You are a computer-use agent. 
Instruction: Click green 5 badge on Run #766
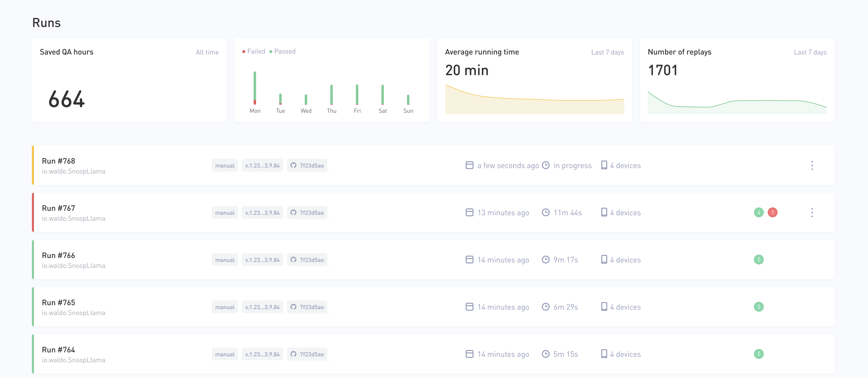click(x=759, y=260)
